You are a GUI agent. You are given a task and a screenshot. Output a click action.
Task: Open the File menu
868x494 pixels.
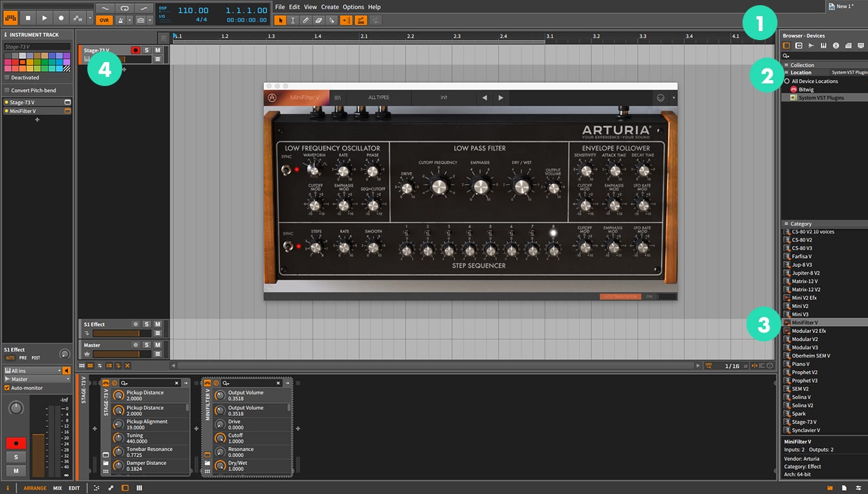(x=280, y=7)
